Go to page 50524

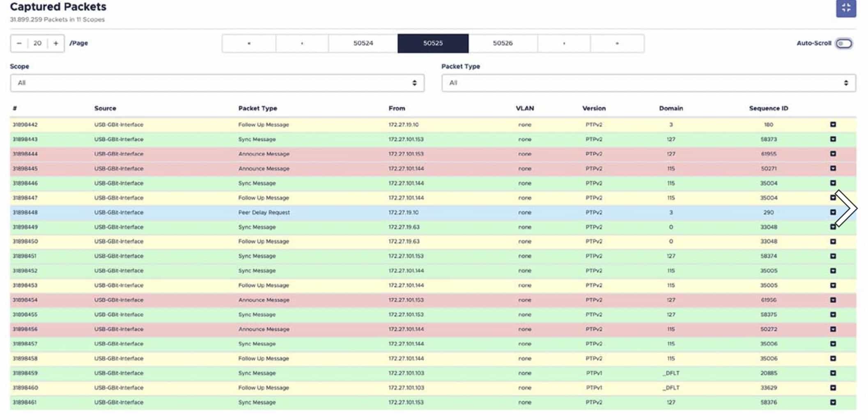[x=363, y=43]
